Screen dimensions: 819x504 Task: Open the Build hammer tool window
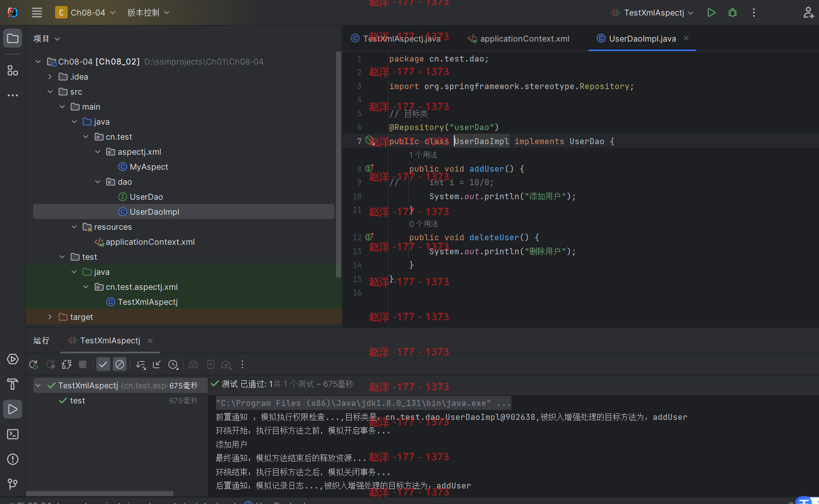pos(13,384)
